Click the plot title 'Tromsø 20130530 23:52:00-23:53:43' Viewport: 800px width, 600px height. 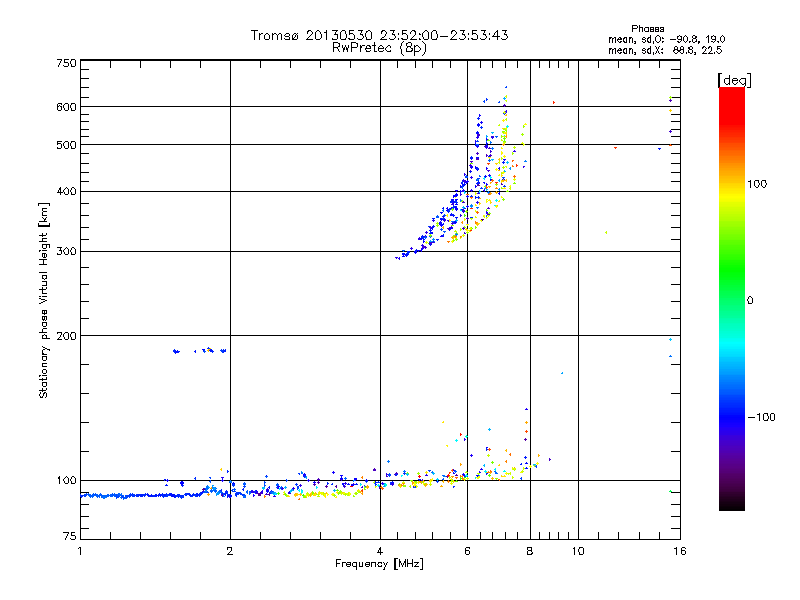[x=379, y=35]
